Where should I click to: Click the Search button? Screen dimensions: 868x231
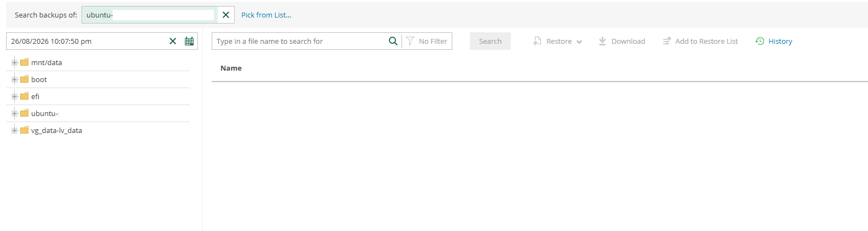click(x=490, y=41)
